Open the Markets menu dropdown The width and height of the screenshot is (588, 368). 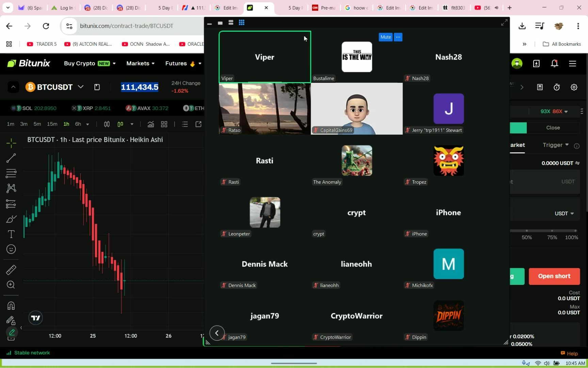coord(141,63)
